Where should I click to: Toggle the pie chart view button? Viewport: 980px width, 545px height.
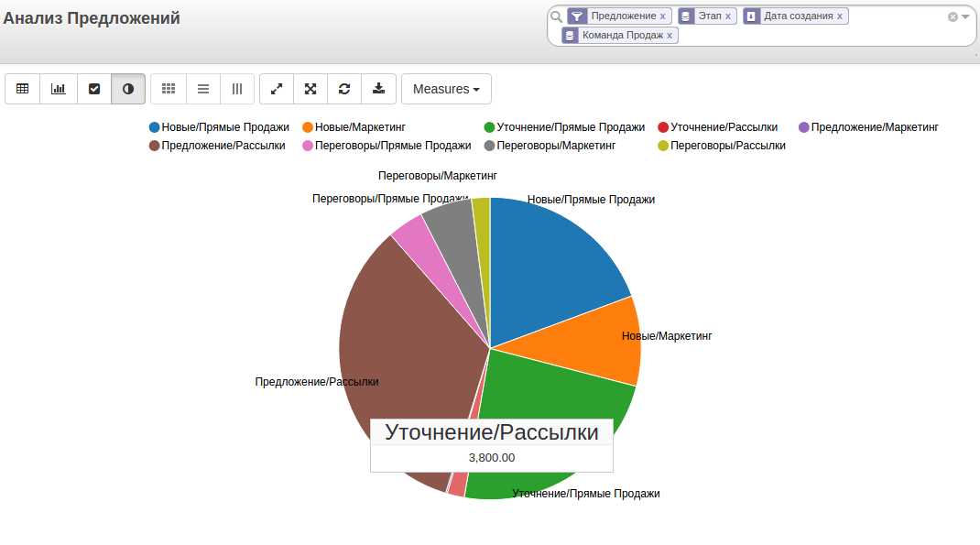pos(128,89)
